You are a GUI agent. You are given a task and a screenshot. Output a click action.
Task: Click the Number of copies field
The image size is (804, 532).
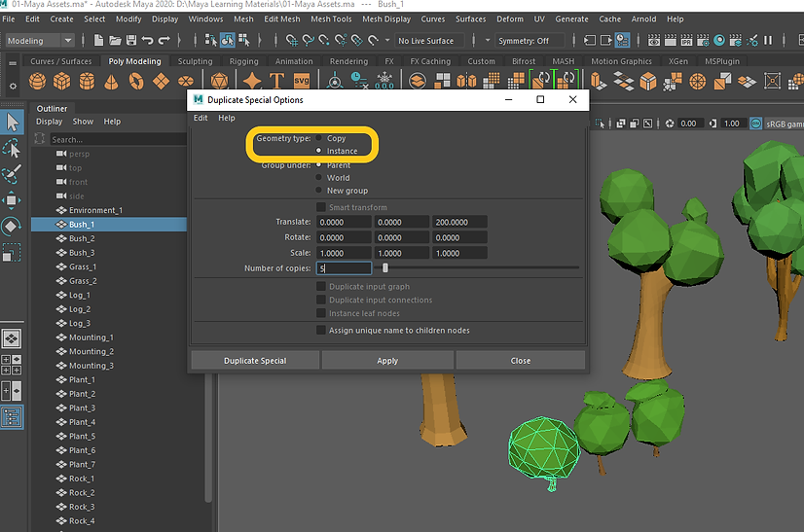(x=344, y=268)
